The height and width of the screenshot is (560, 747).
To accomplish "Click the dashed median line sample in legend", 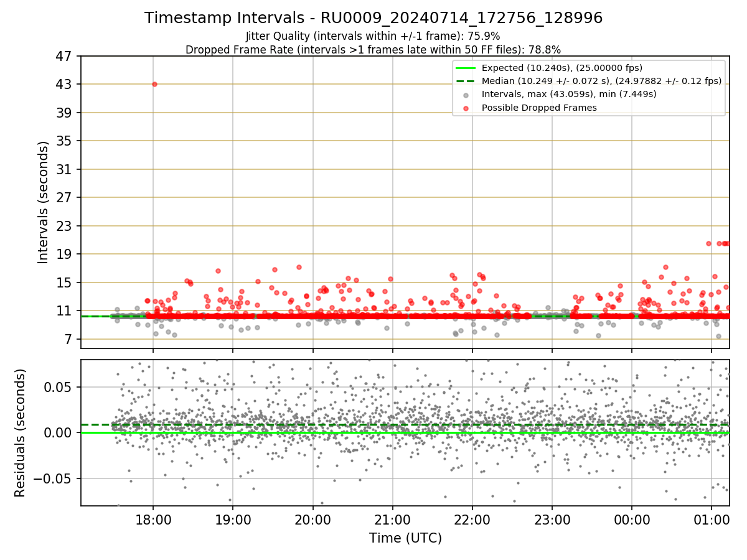I will (x=466, y=81).
